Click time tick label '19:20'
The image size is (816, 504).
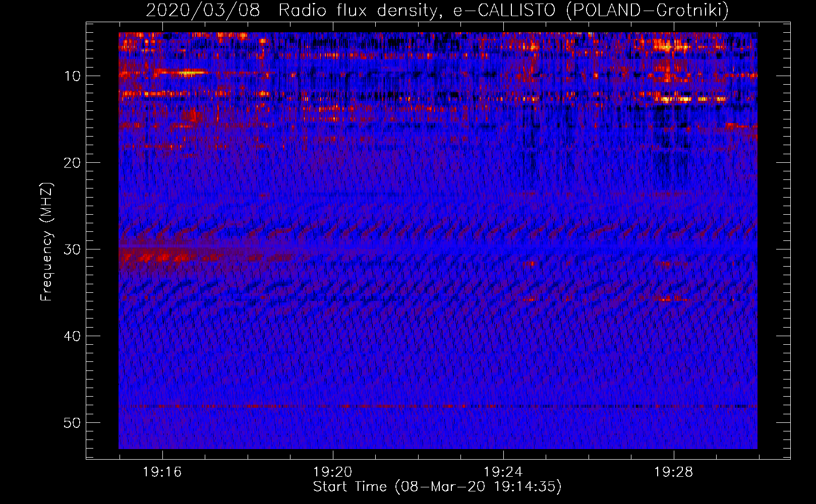[332, 472]
